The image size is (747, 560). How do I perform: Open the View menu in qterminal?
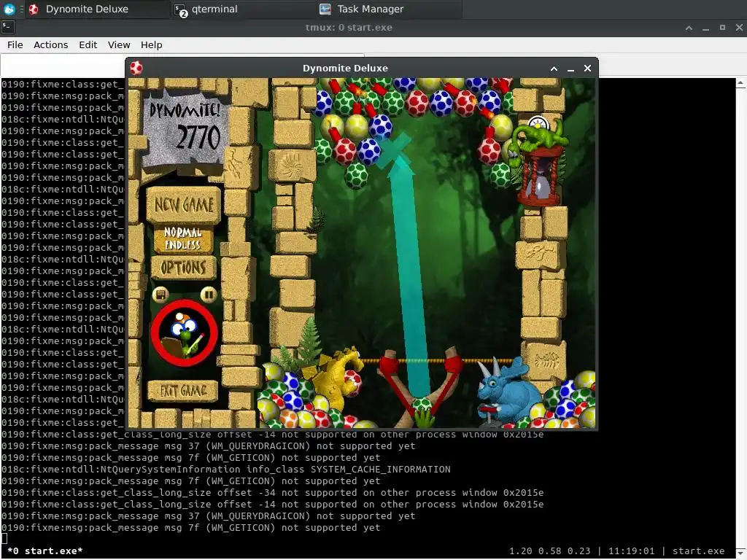(119, 44)
